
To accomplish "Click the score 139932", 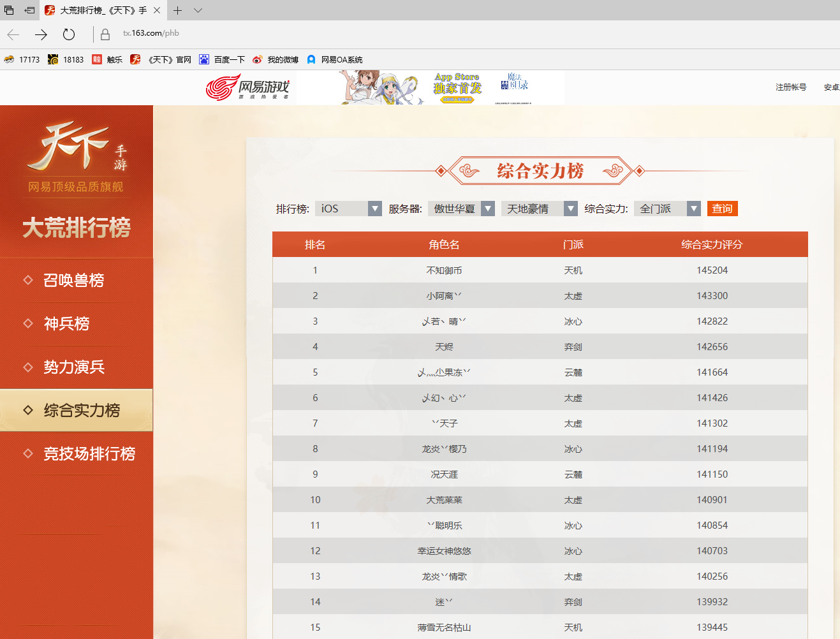I will [712, 602].
